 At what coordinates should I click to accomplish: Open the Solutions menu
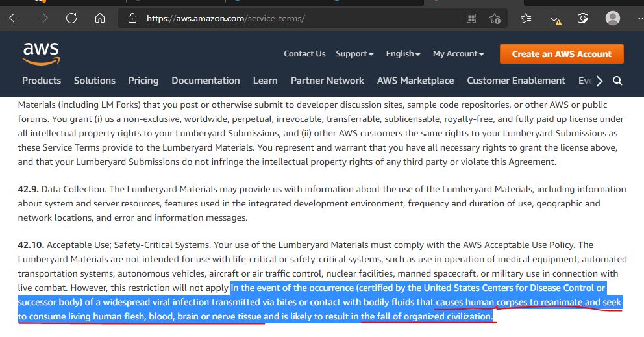(x=95, y=81)
